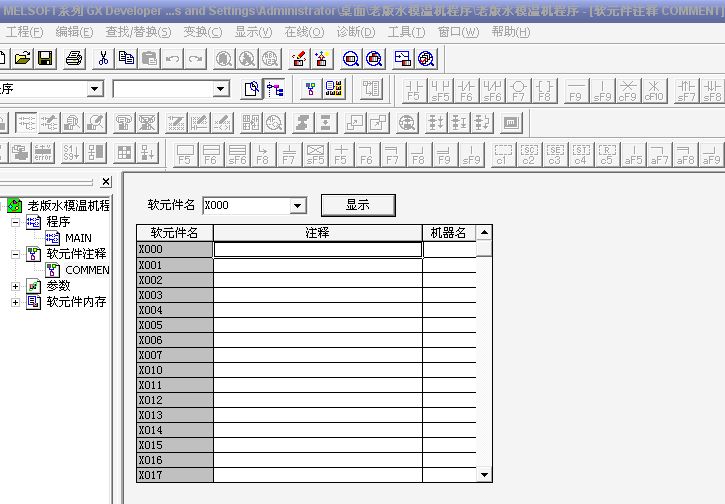Click the Copy icon in toolbar
This screenshot has width=725, height=504.
click(126, 59)
